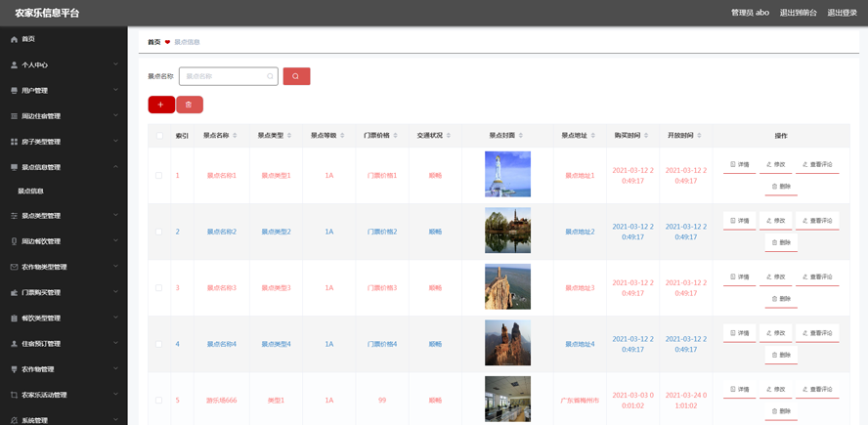Click the trash bulk delete button

point(190,105)
